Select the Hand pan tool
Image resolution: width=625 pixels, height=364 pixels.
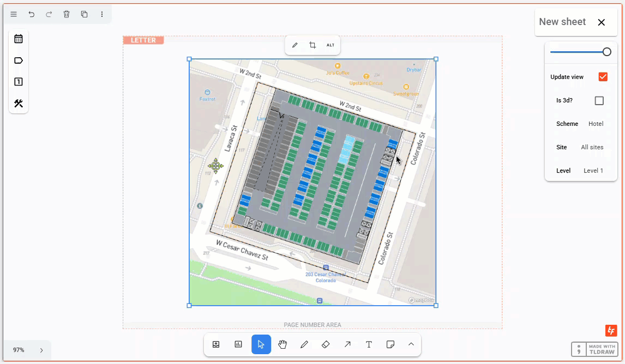click(x=283, y=344)
